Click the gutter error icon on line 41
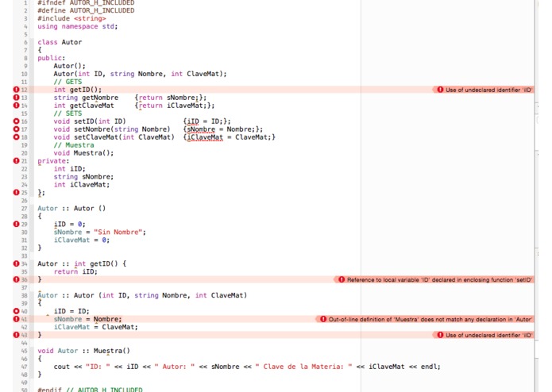 coord(16,319)
